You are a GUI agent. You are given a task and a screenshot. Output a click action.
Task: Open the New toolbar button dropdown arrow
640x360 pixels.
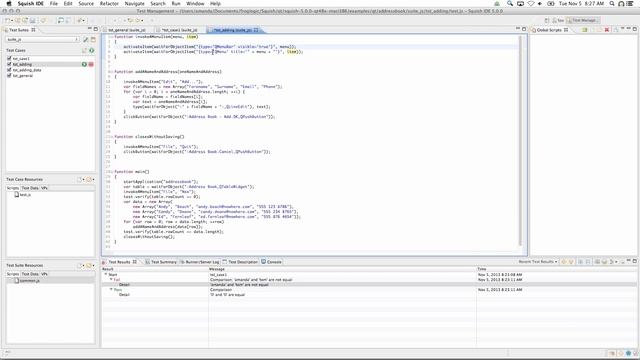point(12,20)
